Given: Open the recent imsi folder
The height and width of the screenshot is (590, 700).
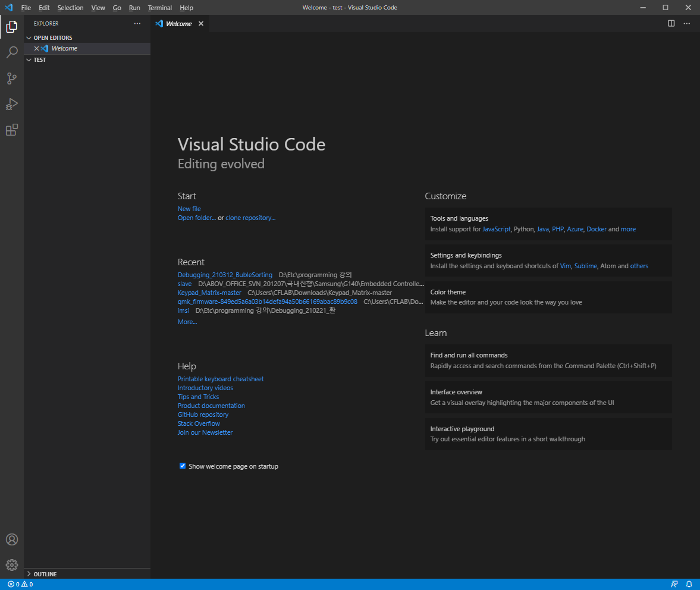Looking at the screenshot, I should 183,310.
